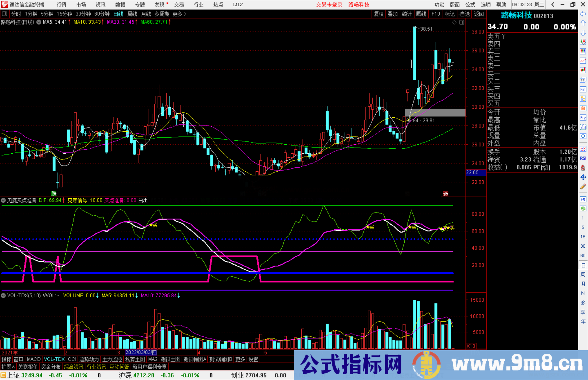
Task: Select the MACD indicator tab
Action: tap(33, 359)
